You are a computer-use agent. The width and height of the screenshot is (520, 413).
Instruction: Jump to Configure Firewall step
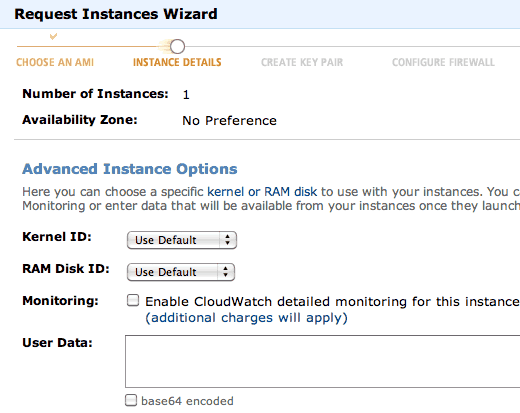tap(443, 62)
